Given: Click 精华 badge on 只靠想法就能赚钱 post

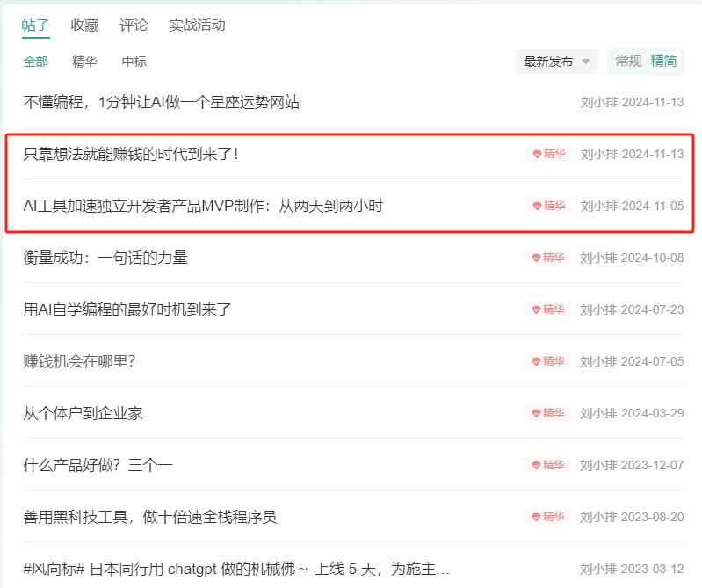Looking at the screenshot, I should pos(548,154).
